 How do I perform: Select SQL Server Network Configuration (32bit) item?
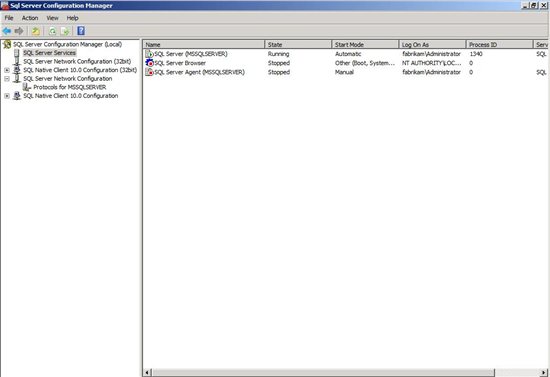(77, 62)
